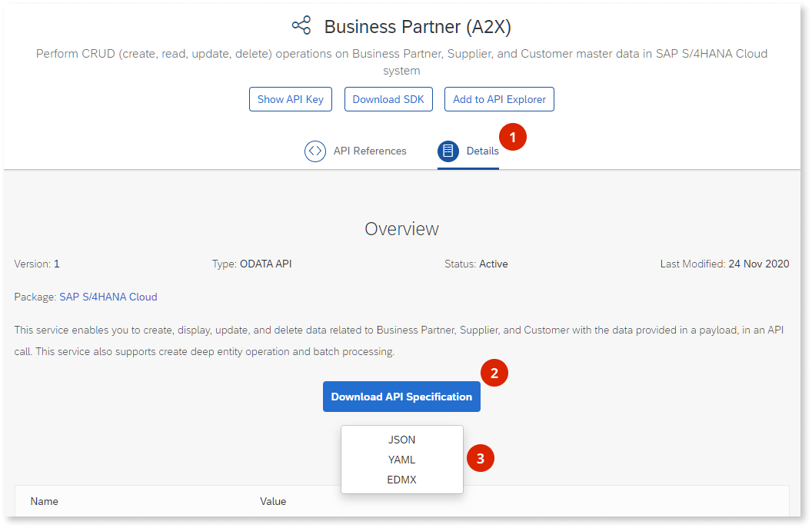The height and width of the screenshot is (528, 812).
Task: Choose EDMX specification format
Action: pyautogui.click(x=402, y=480)
